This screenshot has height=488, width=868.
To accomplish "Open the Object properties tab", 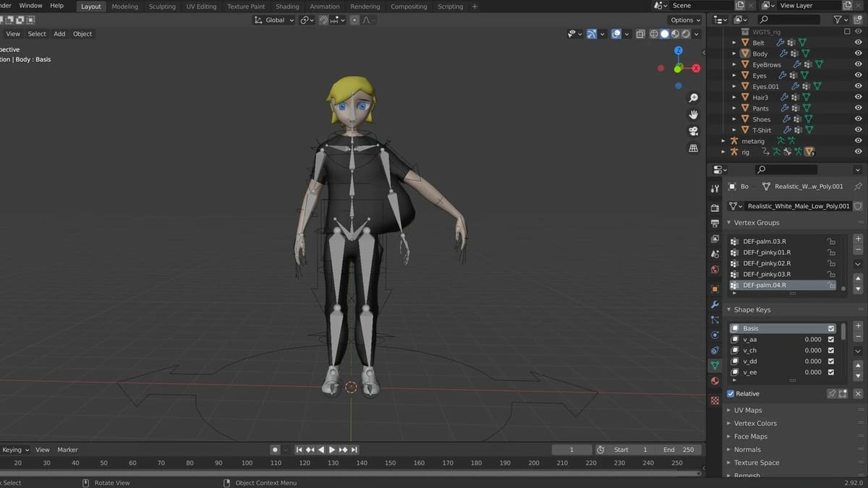I will click(x=715, y=288).
